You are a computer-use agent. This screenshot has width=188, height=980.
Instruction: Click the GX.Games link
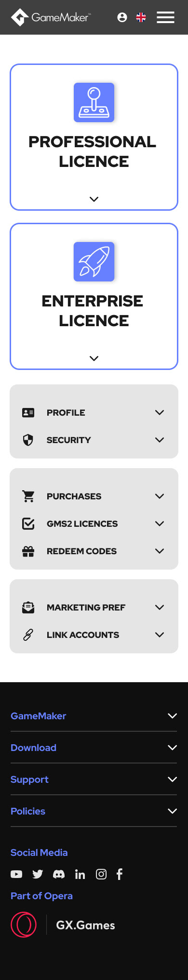[85, 925]
